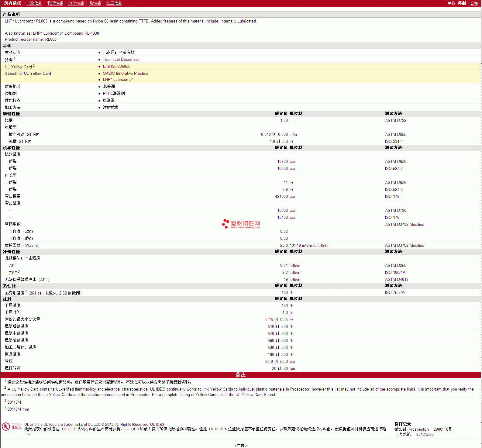
Task: Click the 物理性能 section header in the table
Action: 11,114
